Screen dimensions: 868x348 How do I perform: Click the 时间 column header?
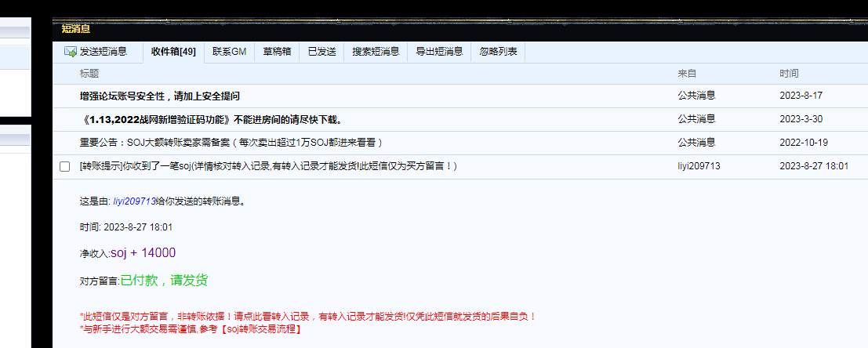[x=789, y=74]
